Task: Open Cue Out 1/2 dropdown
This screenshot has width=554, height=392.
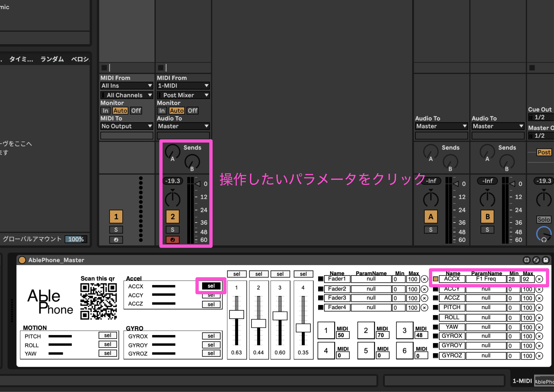Action: [x=541, y=117]
